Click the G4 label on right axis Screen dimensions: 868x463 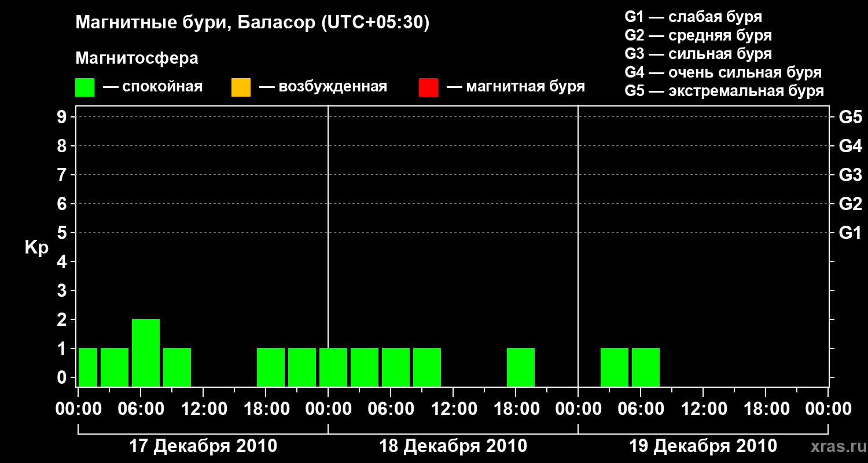click(x=850, y=146)
